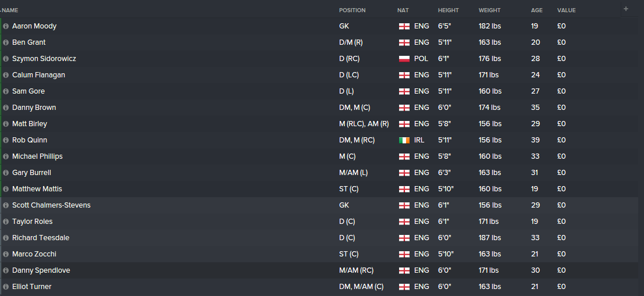The width and height of the screenshot is (644, 296).
Task: Click the plus icon to add a column
Action: coord(626,9)
